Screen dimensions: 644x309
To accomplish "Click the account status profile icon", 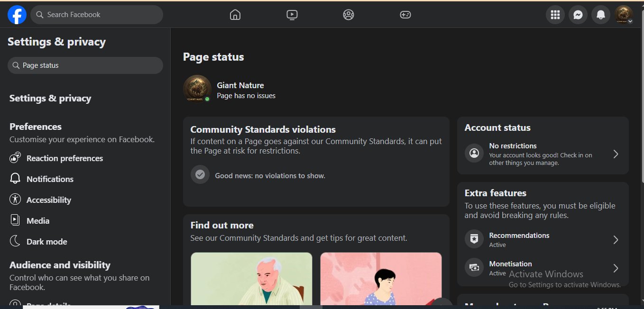I will point(474,154).
